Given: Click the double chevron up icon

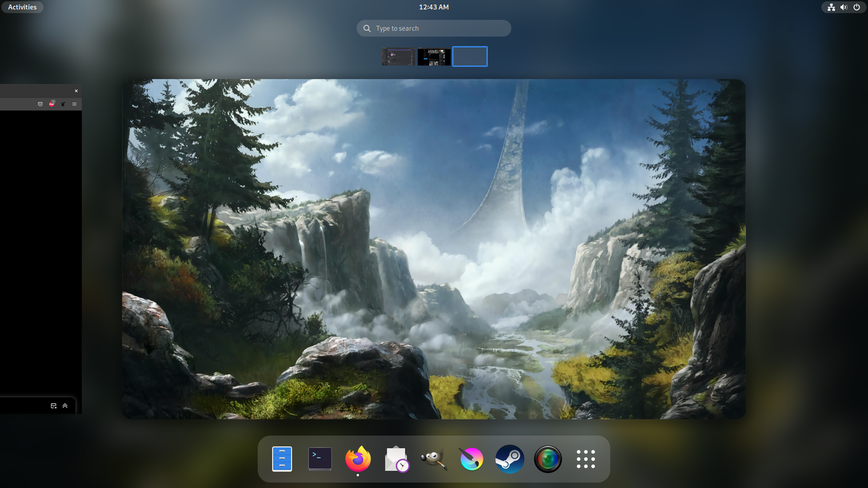Looking at the screenshot, I should coord(65,406).
